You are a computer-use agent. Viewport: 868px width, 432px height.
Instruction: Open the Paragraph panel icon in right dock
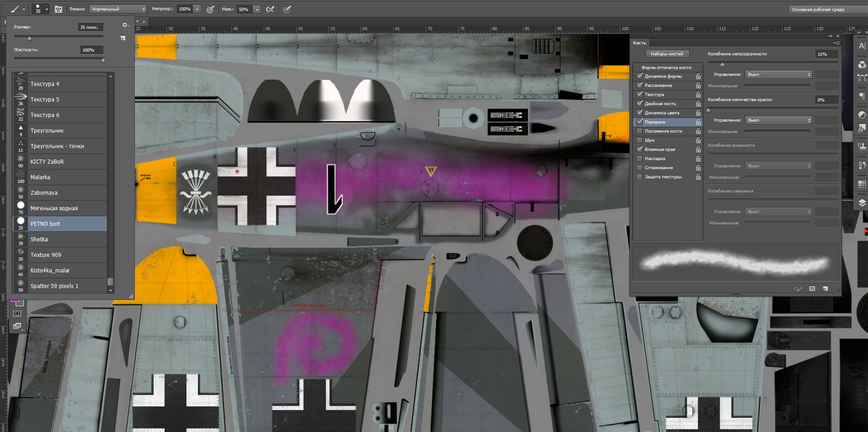tap(862, 96)
